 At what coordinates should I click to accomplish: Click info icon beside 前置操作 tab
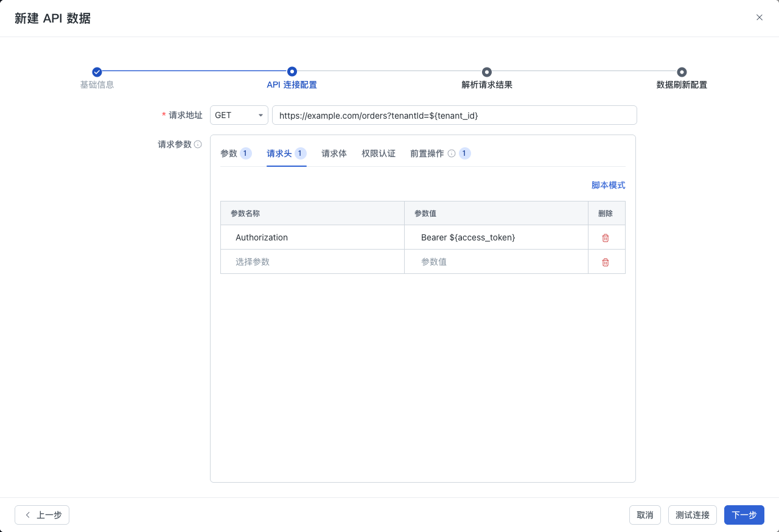452,153
